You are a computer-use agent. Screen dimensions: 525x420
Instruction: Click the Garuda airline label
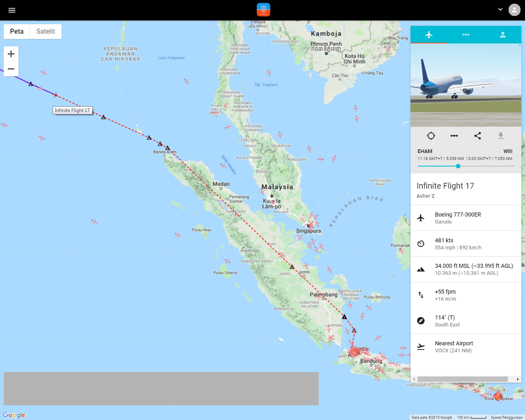point(443,222)
